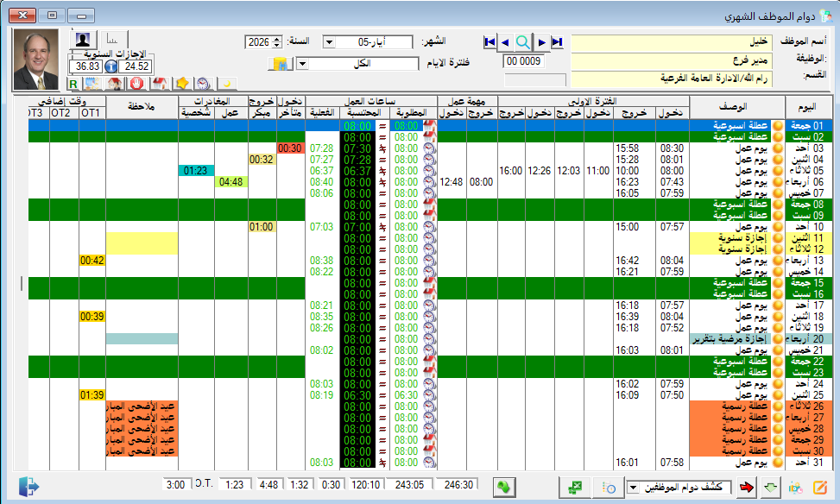The height and width of the screenshot is (504, 840).
Task: Click the green R icon button
Action: pyautogui.click(x=73, y=84)
